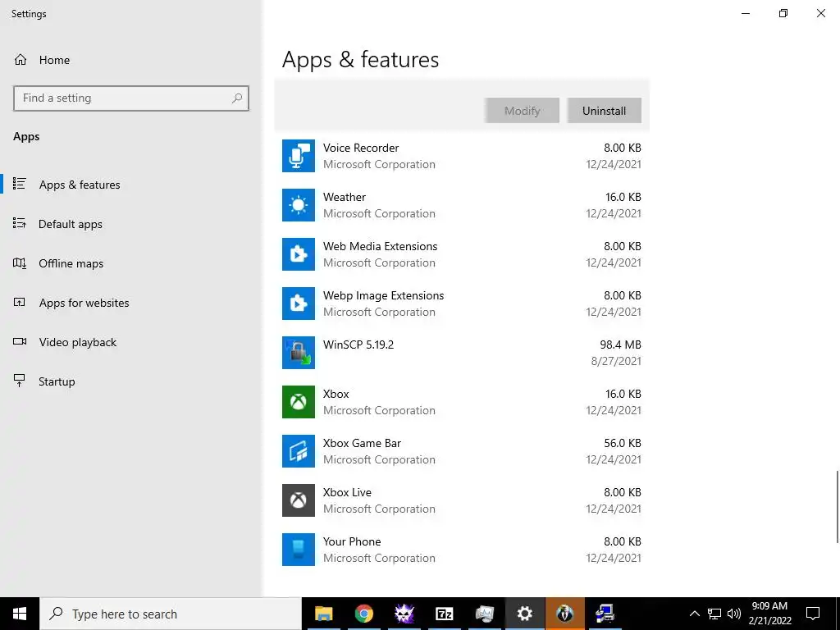840x630 pixels.
Task: Click the Video playback camera icon
Action: [x=20, y=341]
